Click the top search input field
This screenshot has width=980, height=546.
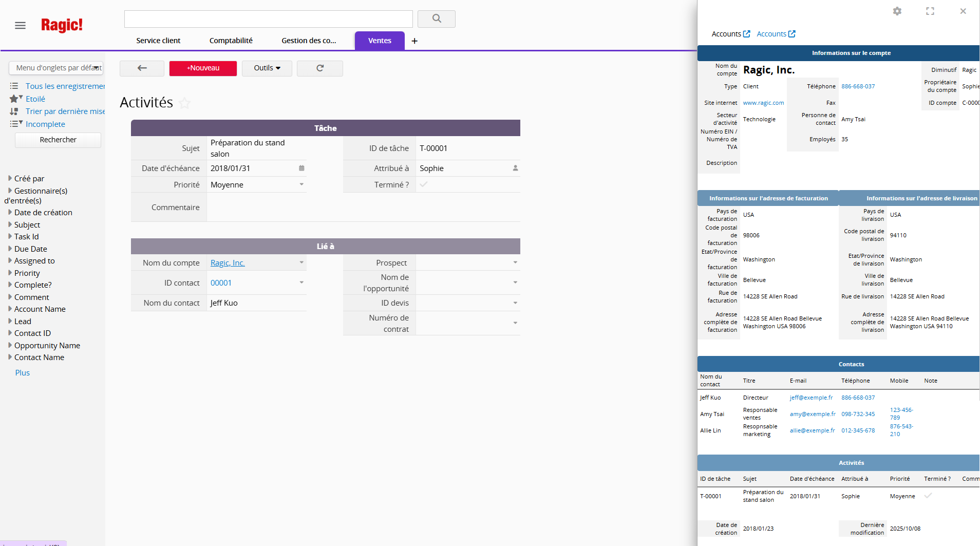tap(268, 19)
